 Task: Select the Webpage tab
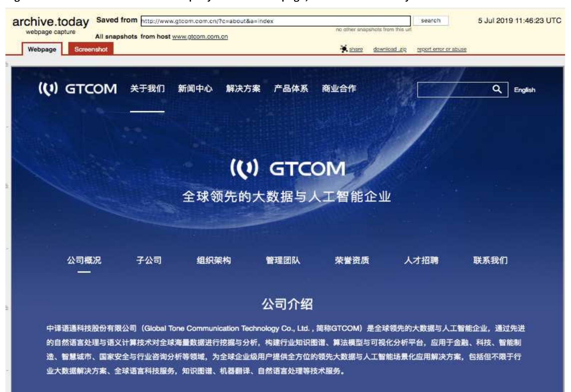42,49
